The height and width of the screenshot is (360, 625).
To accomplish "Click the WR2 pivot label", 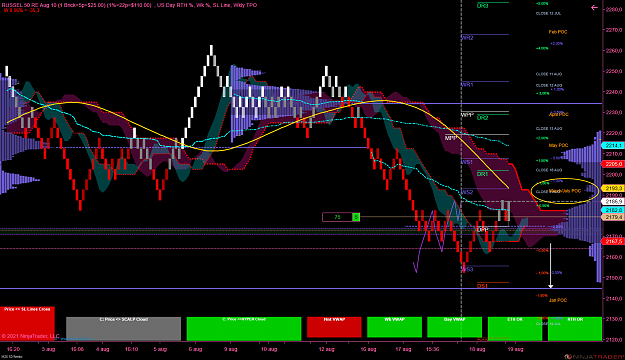I will click(467, 38).
